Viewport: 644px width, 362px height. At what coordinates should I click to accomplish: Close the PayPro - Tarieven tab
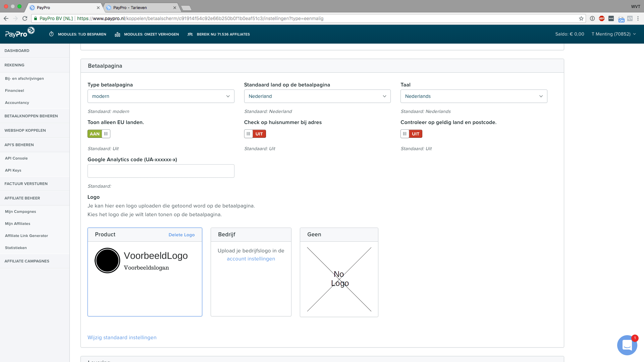point(175,7)
